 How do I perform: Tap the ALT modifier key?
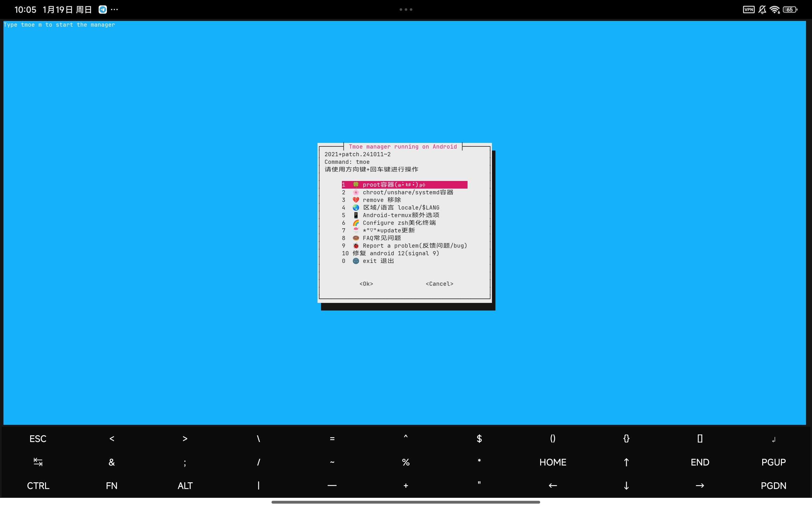(x=185, y=486)
